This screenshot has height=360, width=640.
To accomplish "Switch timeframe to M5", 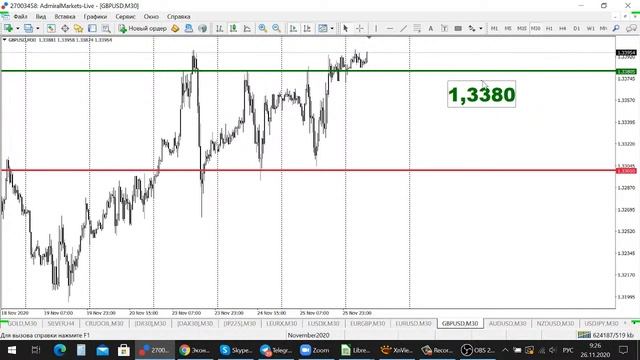I will (x=508, y=28).
